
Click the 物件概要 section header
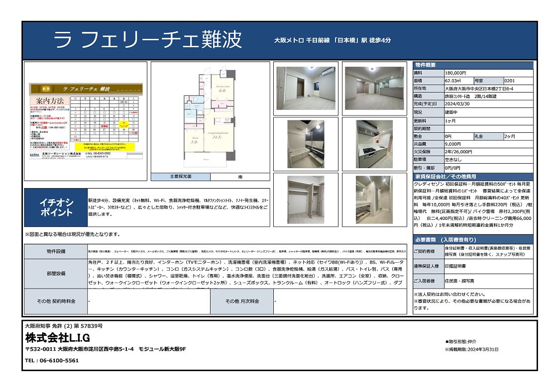(473, 65)
